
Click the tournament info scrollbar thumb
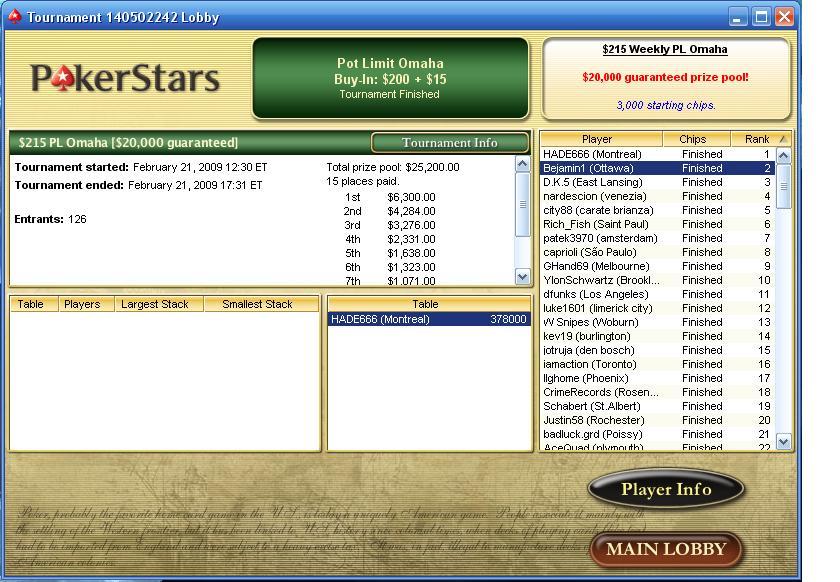(x=522, y=204)
